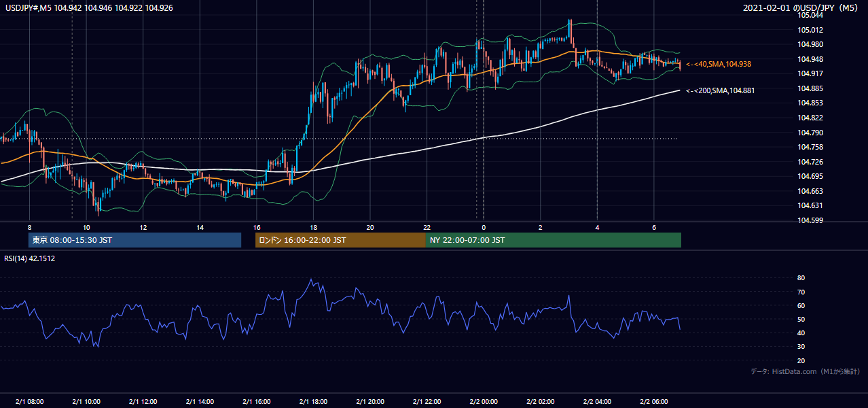Click the London session bar 16:00-22:00 JST
The width and height of the screenshot is (868, 408).
coord(340,240)
